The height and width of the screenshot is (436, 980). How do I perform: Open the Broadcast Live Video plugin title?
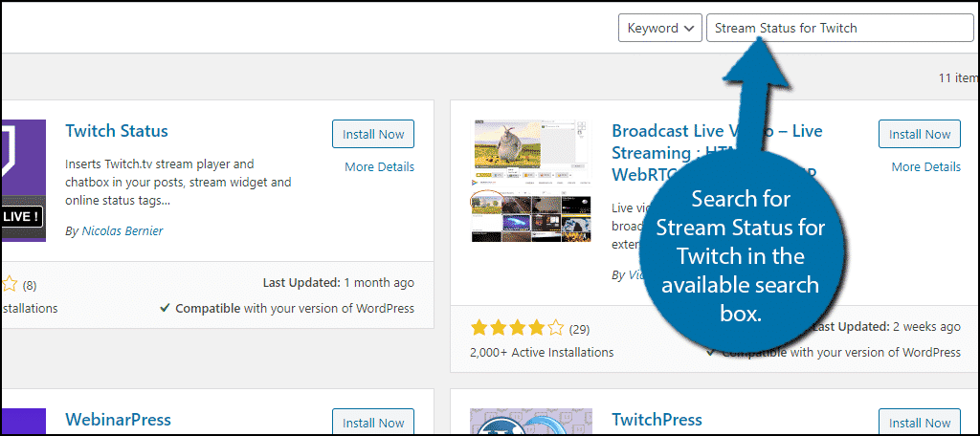[x=717, y=153]
